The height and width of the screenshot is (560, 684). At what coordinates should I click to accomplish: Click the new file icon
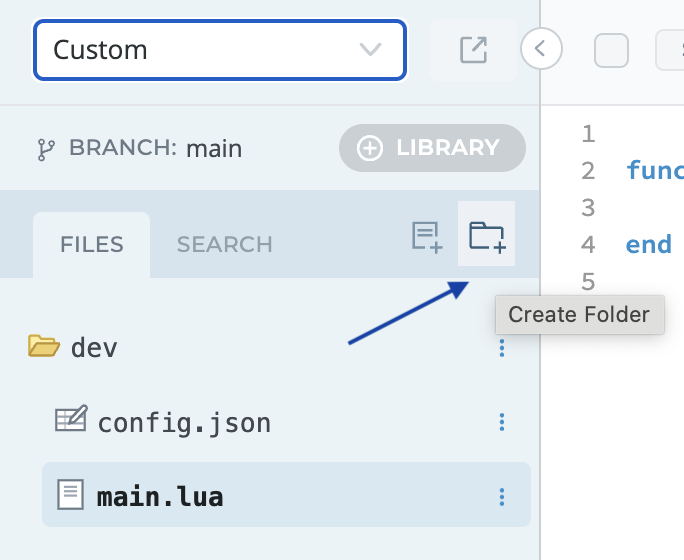click(427, 236)
